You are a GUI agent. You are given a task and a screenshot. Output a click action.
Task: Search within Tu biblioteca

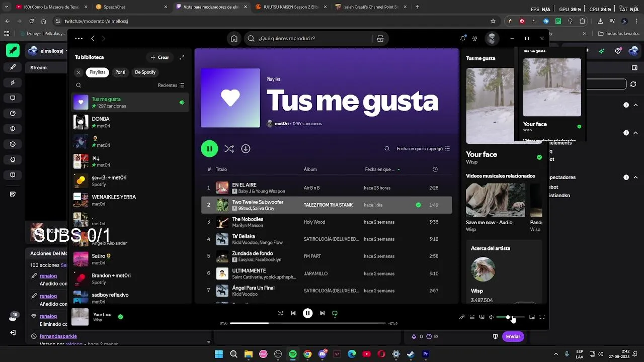coord(78,85)
